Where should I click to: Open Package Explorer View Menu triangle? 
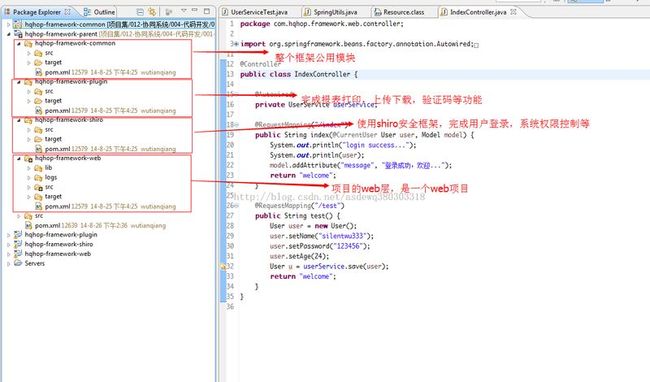point(184,11)
